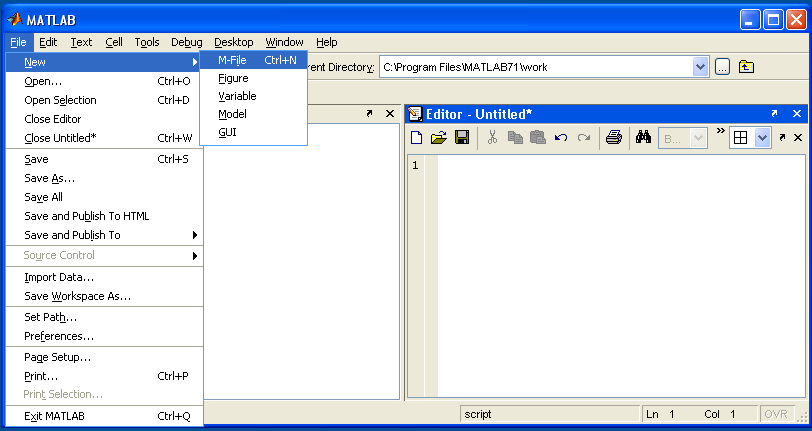Click the Open file folder icon

(439, 137)
